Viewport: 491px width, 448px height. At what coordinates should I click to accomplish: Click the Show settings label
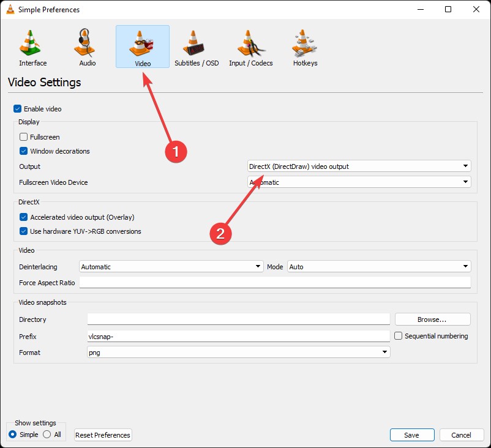pyautogui.click(x=36, y=423)
